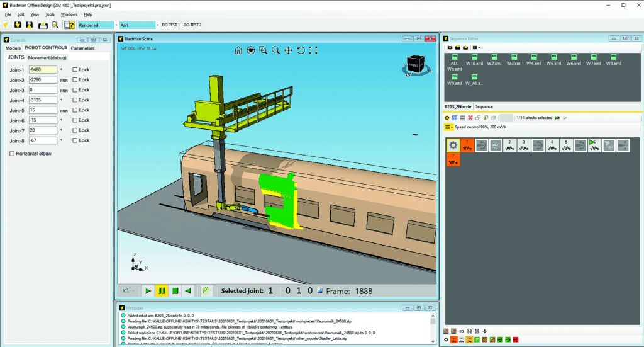The width and height of the screenshot is (644, 347).
Task: Click the zoom-to-area icon in the scene toolbar
Action: (264, 50)
